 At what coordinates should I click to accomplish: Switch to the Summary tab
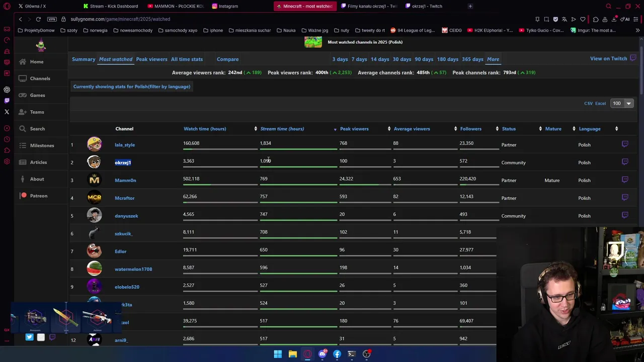(84, 59)
